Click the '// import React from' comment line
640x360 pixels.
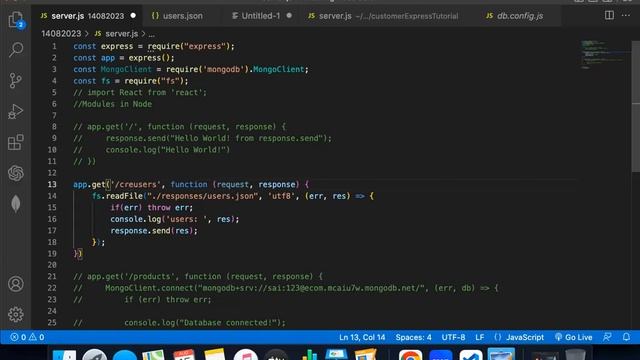pos(140,92)
